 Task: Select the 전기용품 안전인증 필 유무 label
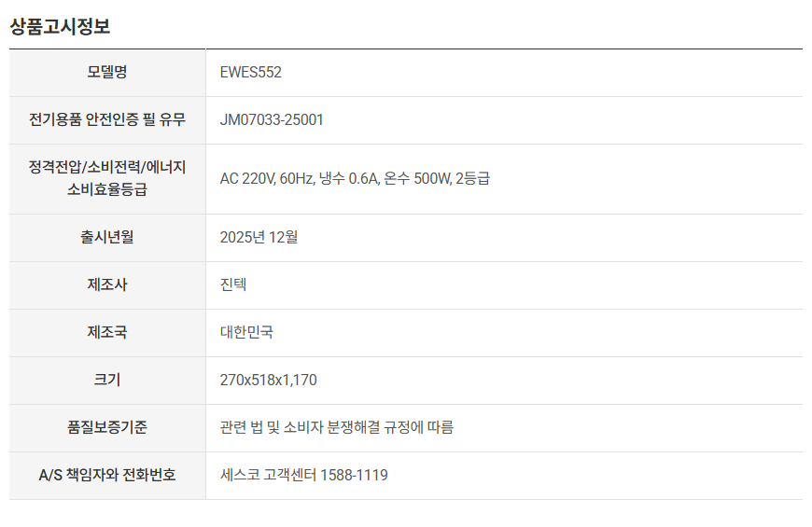point(107,120)
